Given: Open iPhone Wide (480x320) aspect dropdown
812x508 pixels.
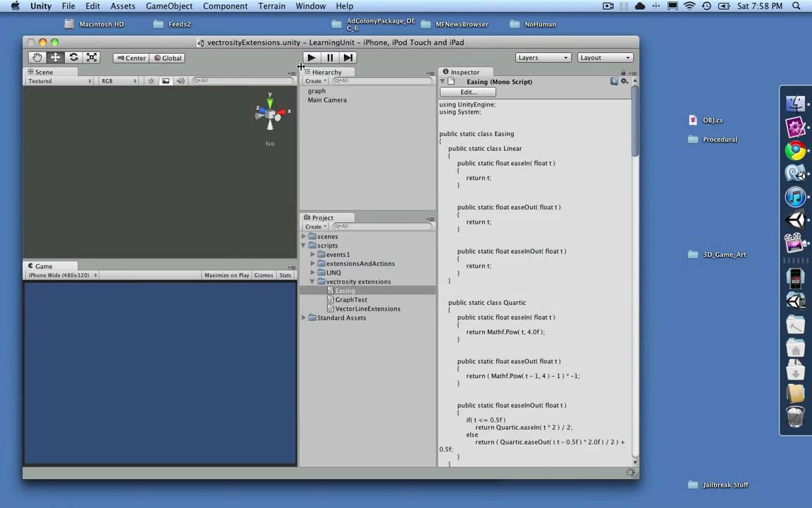Looking at the screenshot, I should (x=62, y=275).
